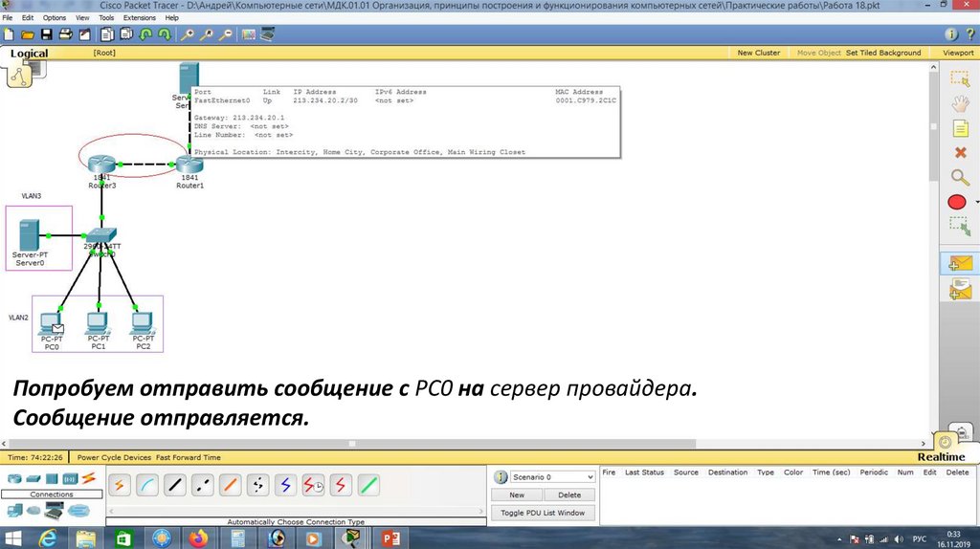The height and width of the screenshot is (549, 980).
Task: Click Delete scenario button
Action: click(569, 494)
